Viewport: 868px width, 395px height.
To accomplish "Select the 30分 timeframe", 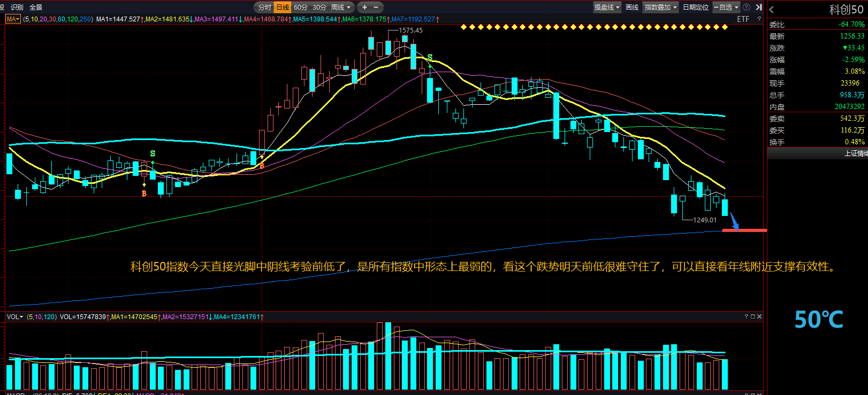I will 319,7.
